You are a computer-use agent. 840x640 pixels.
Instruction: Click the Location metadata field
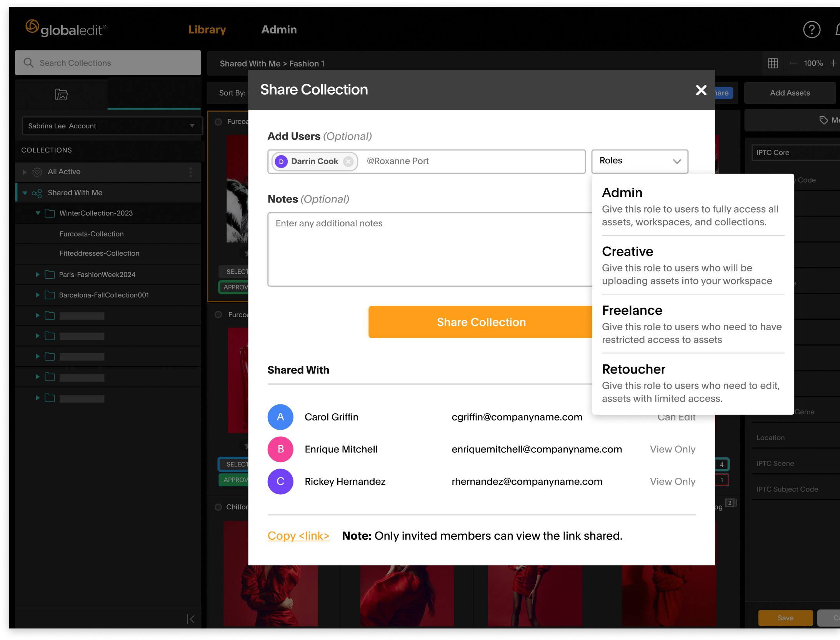pos(795,438)
